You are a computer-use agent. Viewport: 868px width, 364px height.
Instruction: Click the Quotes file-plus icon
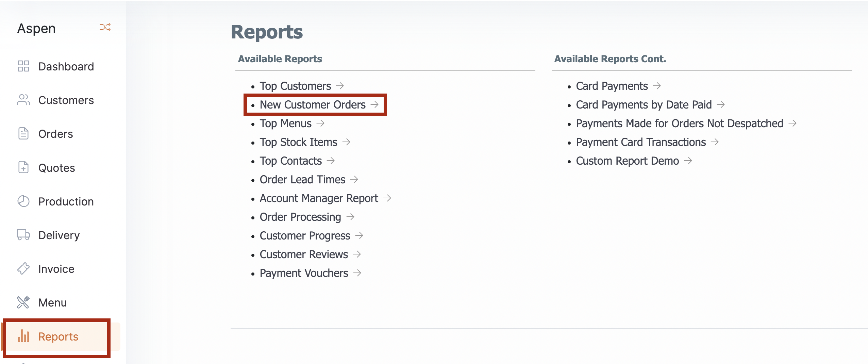[x=23, y=167]
